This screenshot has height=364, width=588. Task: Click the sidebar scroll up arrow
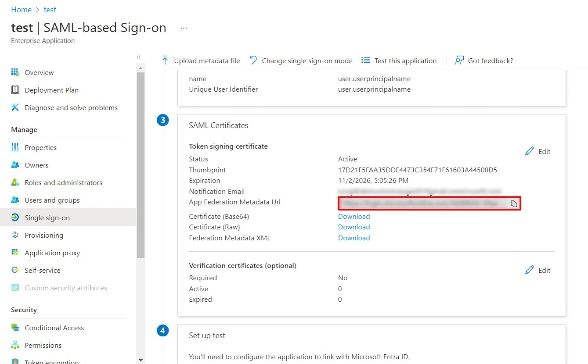(141, 68)
